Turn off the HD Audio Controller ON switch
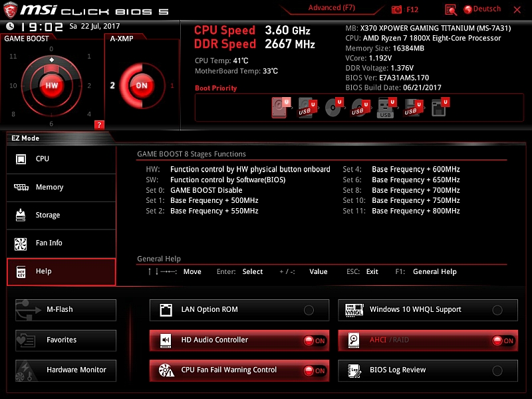This screenshot has width=532, height=399. pyautogui.click(x=315, y=340)
